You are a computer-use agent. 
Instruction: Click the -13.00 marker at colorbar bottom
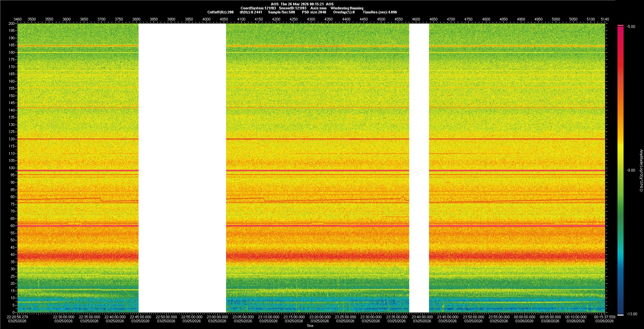coord(632,314)
